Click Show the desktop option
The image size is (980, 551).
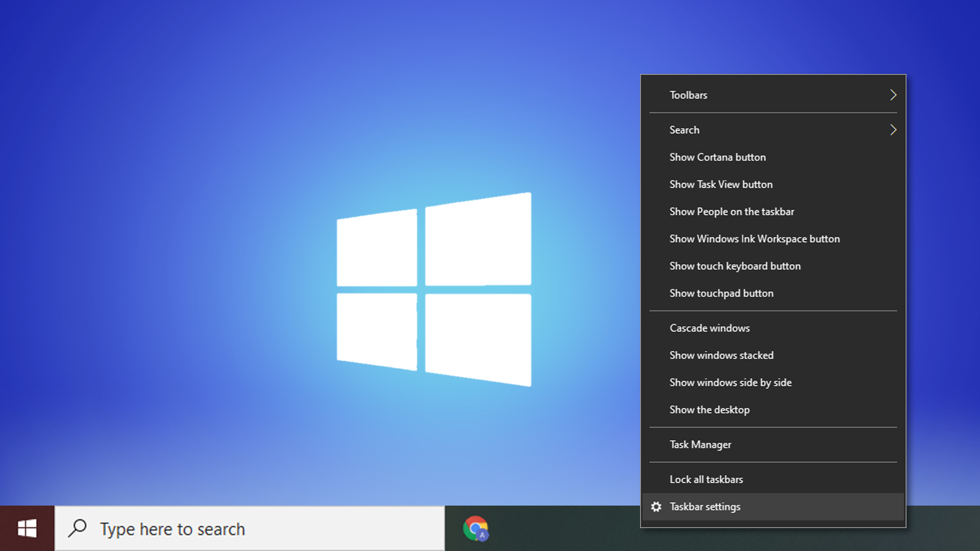[x=709, y=409]
